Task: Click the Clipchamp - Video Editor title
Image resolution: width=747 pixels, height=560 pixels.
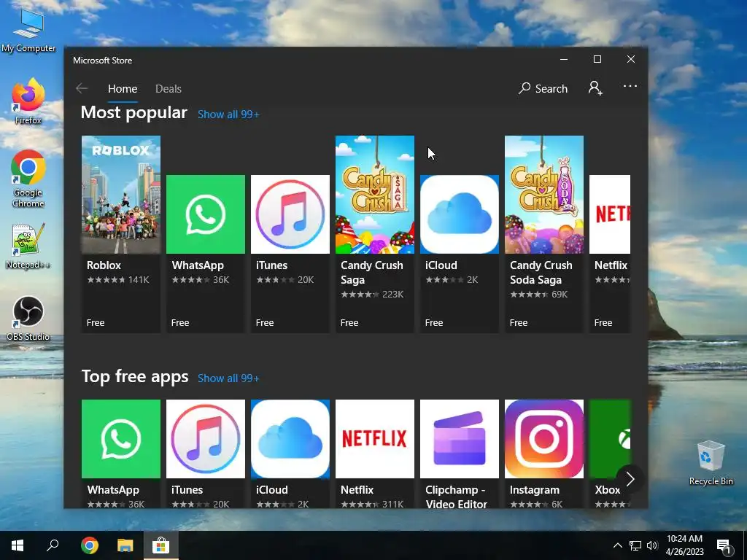Action: pyautogui.click(x=456, y=497)
